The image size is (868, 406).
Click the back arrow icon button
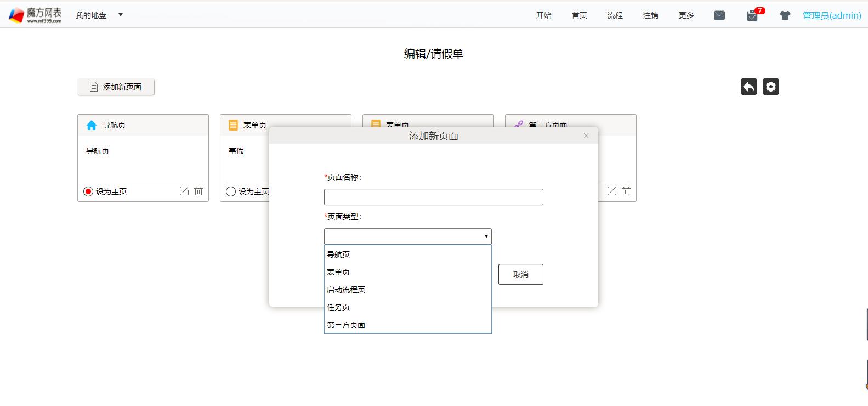(x=749, y=87)
